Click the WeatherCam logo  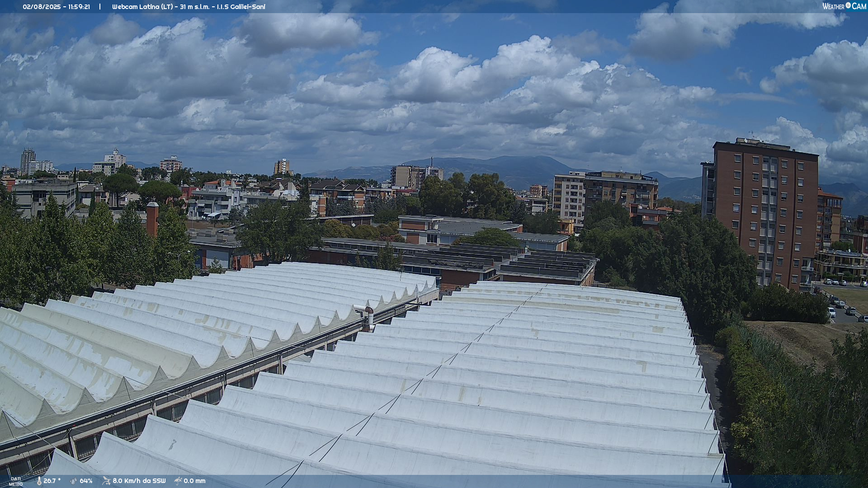(x=844, y=6)
